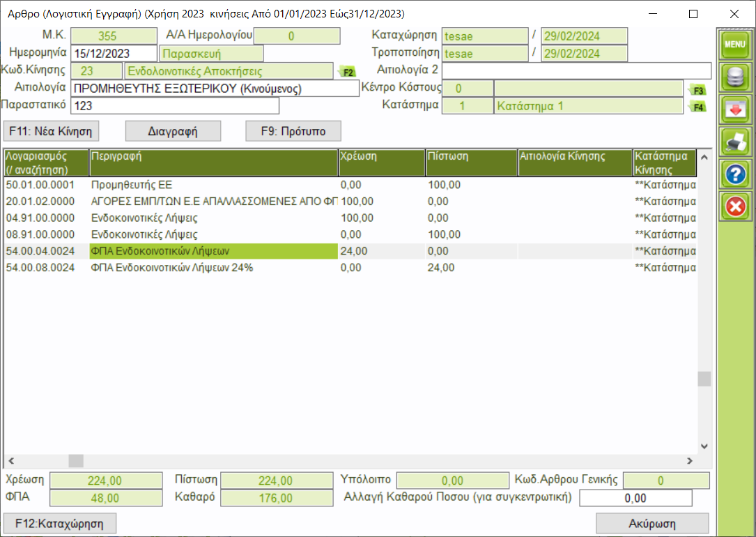Click the red X sidebar icon
The width and height of the screenshot is (756, 537).
pyautogui.click(x=734, y=206)
